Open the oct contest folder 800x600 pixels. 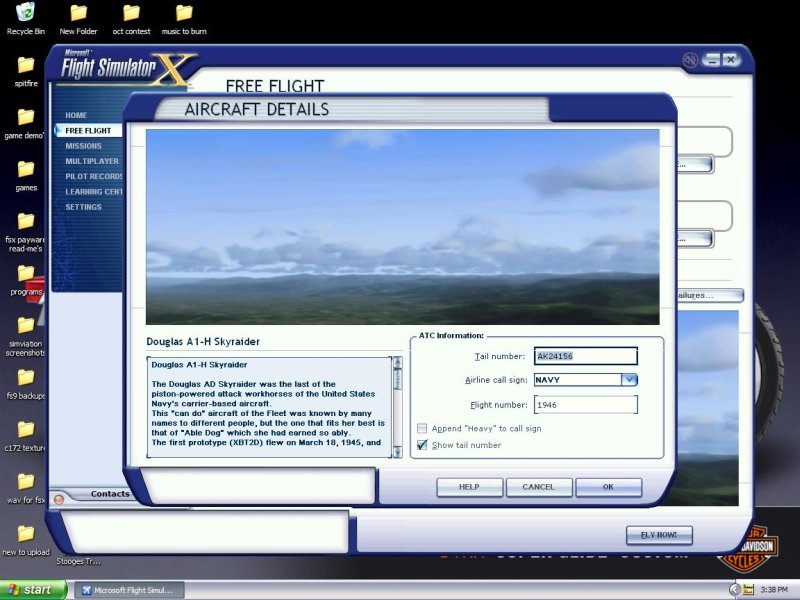point(131,14)
